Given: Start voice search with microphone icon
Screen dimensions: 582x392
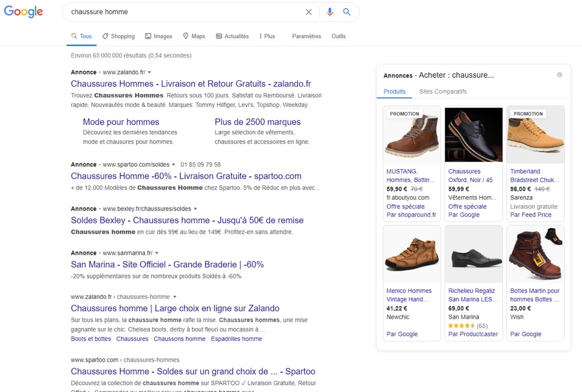Looking at the screenshot, I should click(329, 12).
